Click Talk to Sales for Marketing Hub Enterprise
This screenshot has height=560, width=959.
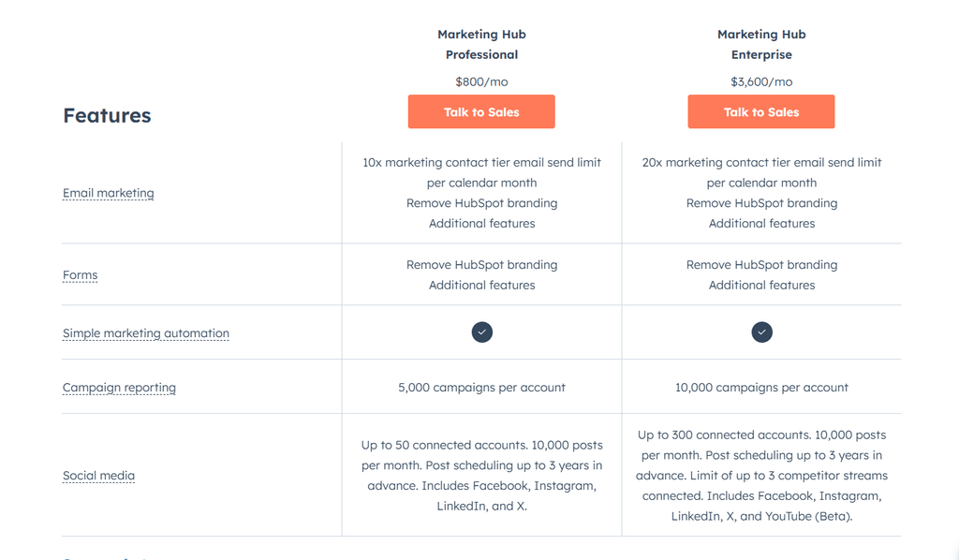tap(761, 111)
